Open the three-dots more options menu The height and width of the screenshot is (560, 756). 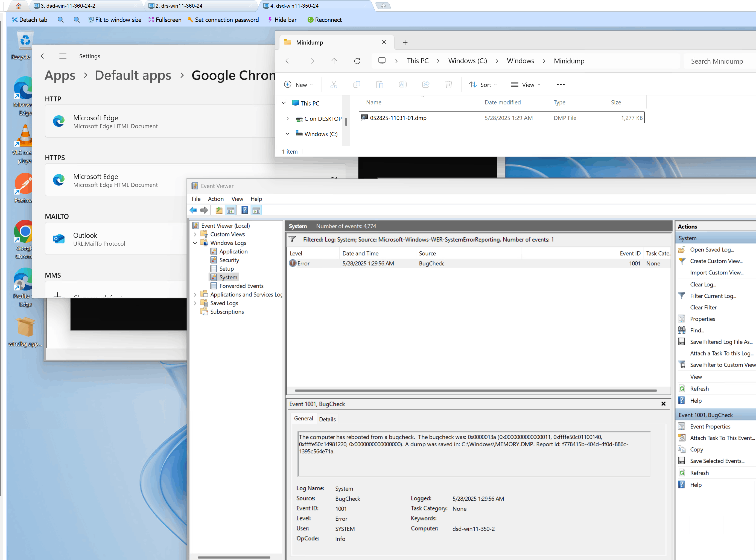(561, 84)
